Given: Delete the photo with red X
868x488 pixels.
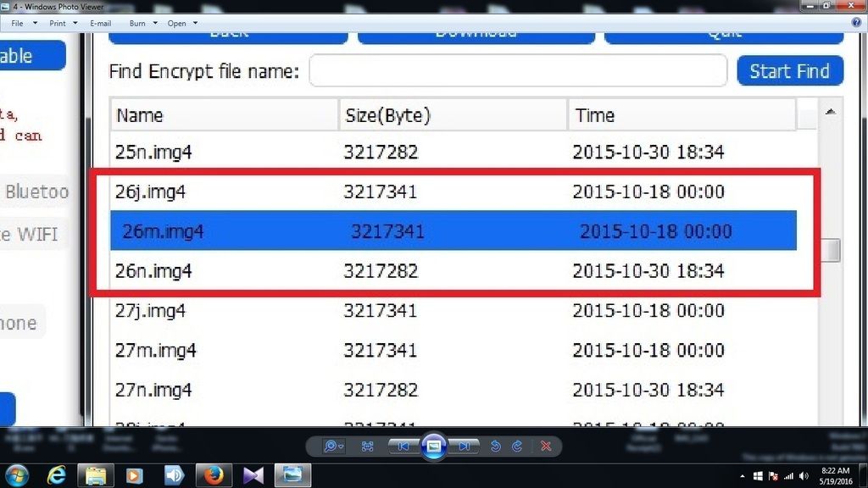Looking at the screenshot, I should click(x=546, y=446).
